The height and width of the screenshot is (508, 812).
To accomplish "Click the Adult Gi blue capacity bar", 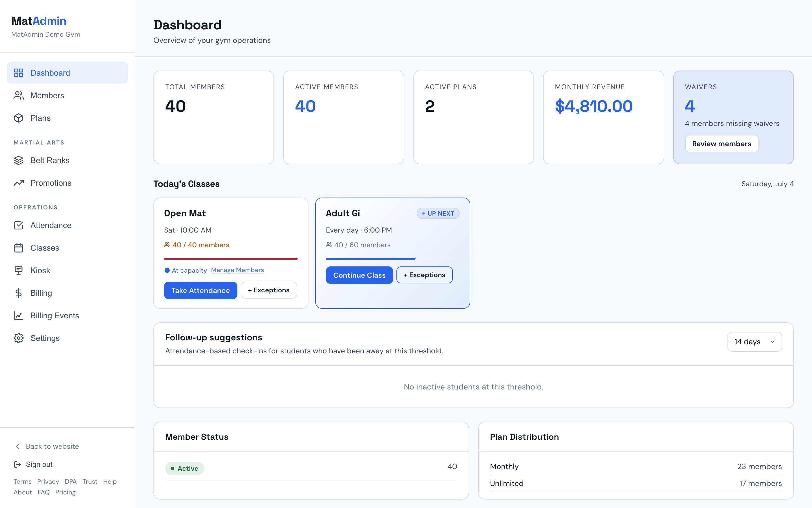I will [x=370, y=259].
